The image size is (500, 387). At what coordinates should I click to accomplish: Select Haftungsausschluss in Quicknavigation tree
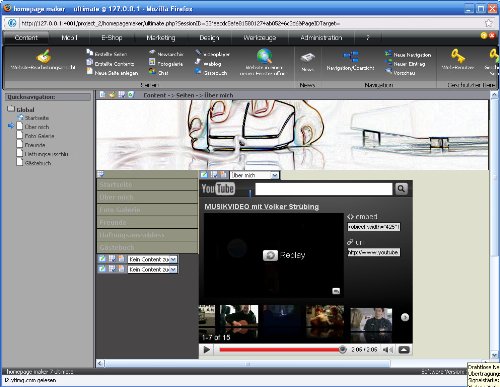(x=47, y=154)
